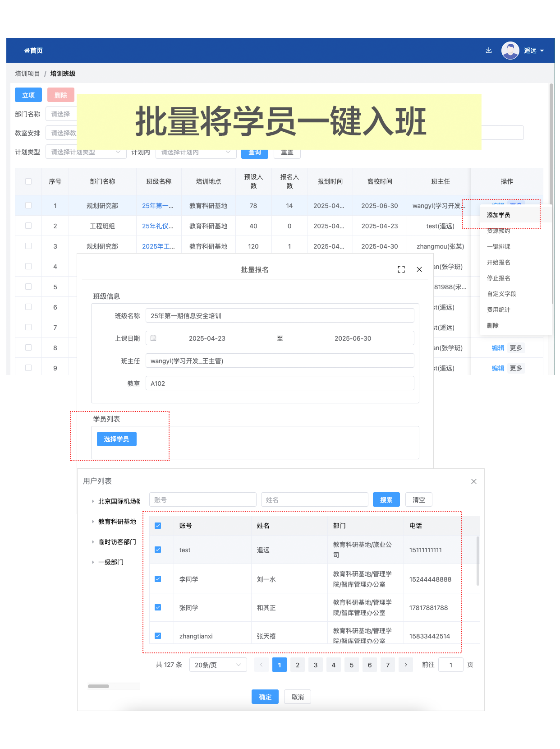Click the horizontal scrollbar under department tree
Image resolution: width=560 pixels, height=749 pixels.
(x=98, y=686)
